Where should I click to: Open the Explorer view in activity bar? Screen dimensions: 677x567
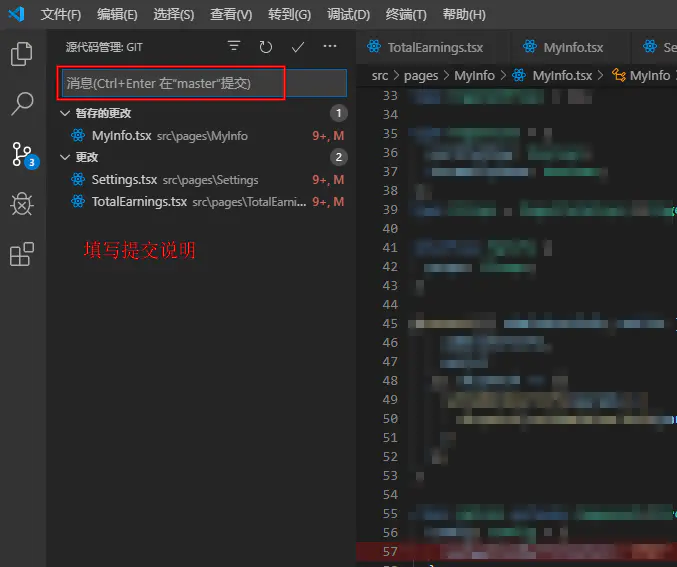(22, 54)
